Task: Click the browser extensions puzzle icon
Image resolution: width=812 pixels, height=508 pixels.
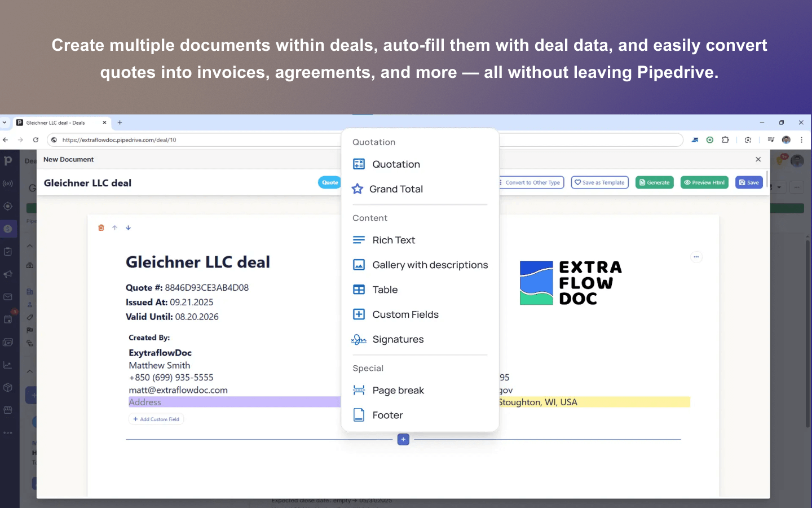Action: coord(726,139)
